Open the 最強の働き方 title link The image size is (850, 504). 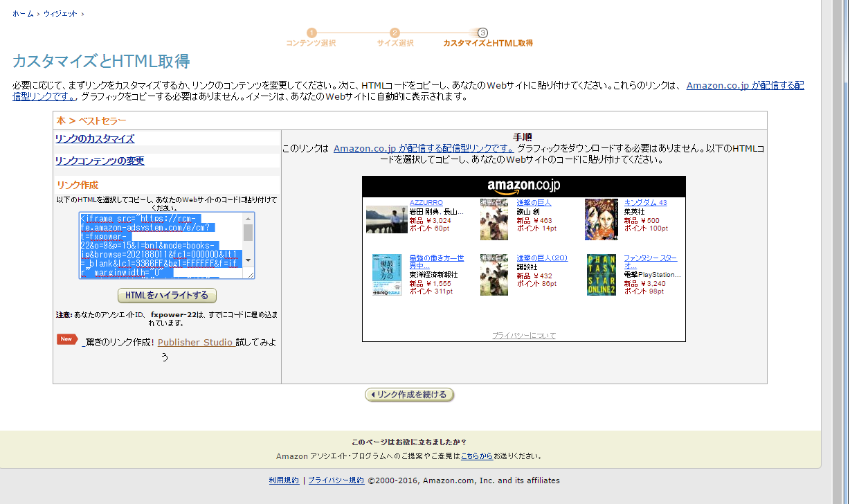[x=437, y=262]
